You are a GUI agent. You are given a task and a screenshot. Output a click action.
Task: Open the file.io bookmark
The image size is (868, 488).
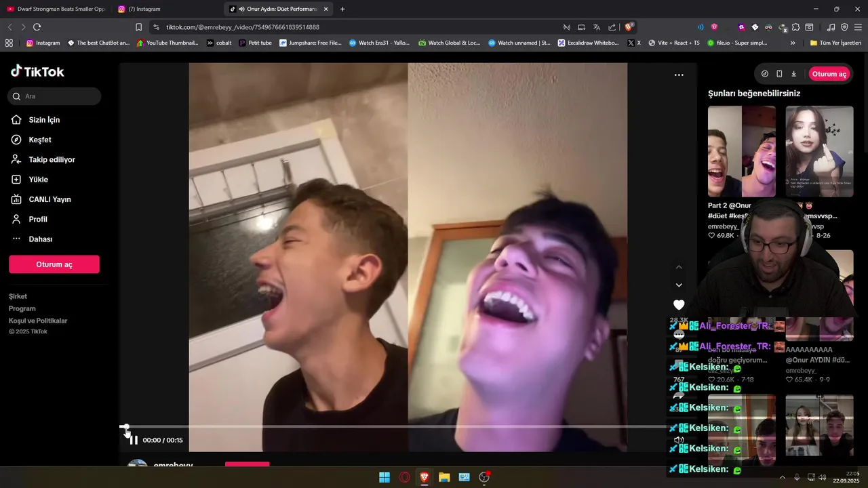[737, 43]
